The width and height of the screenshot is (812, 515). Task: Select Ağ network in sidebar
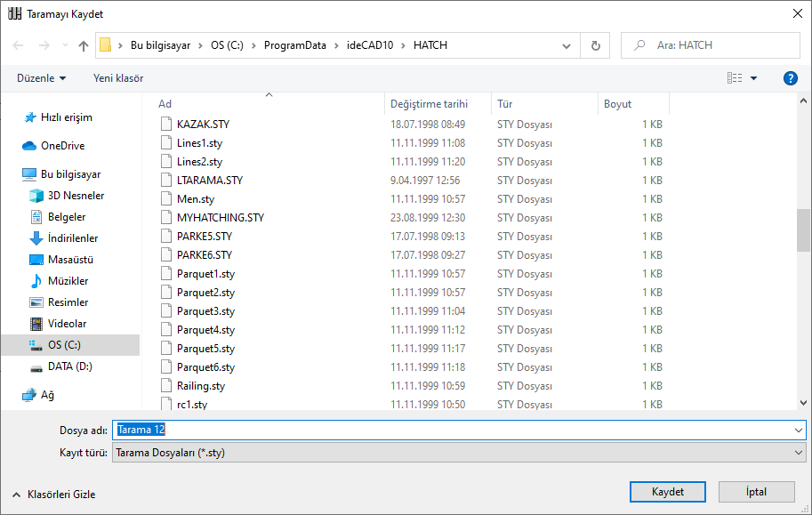47,395
